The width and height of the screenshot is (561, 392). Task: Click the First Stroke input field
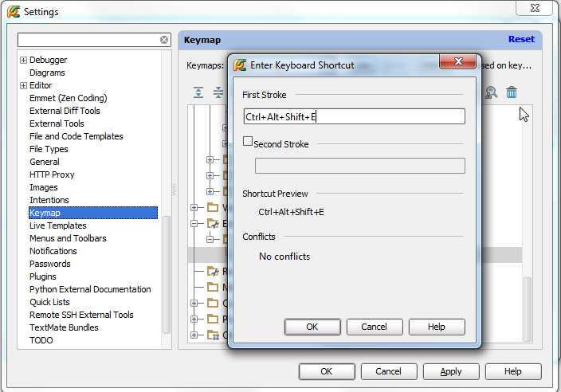tap(354, 116)
